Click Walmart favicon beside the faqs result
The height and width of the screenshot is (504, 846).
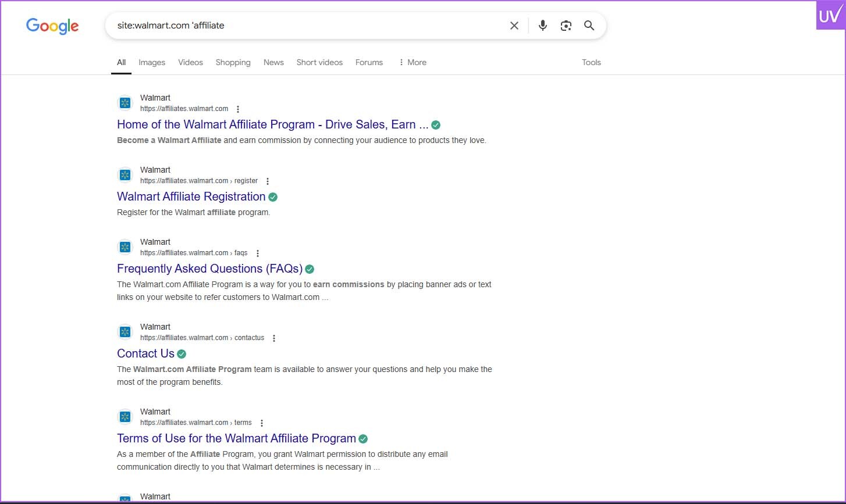click(125, 247)
